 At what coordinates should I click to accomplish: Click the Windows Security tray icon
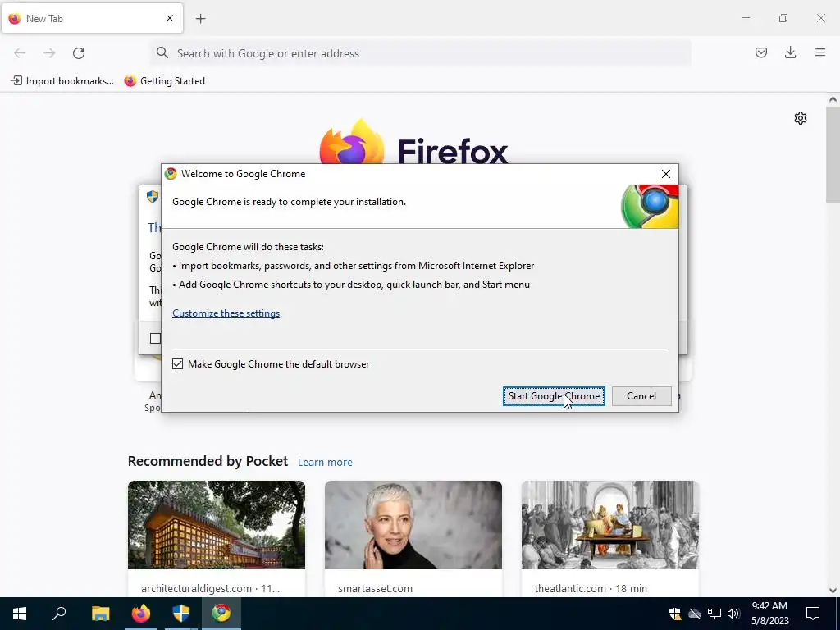(x=675, y=614)
